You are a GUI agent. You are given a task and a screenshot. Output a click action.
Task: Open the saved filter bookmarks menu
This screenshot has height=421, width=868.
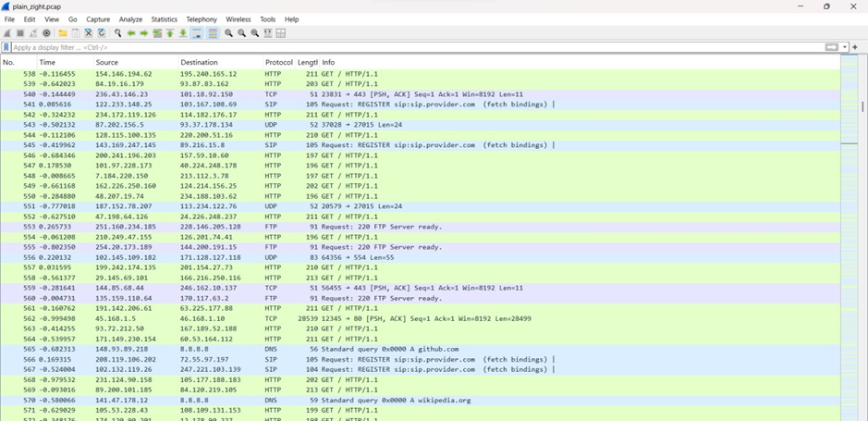pos(6,47)
